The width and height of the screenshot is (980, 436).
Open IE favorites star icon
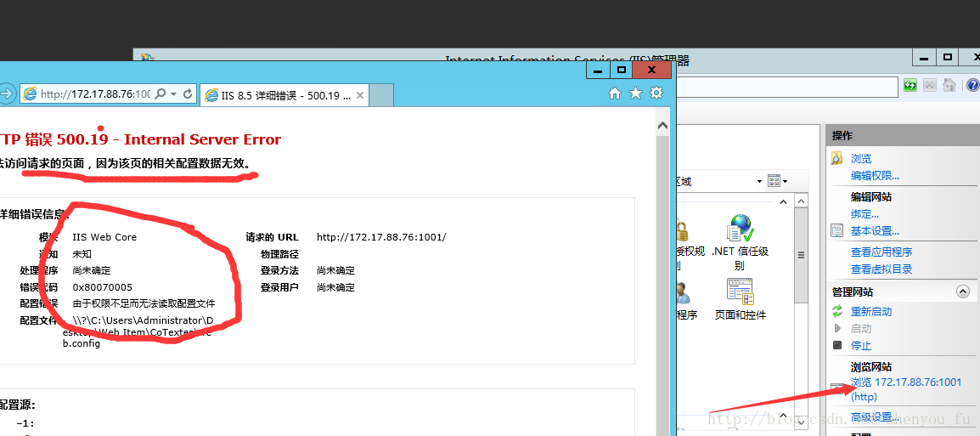635,93
